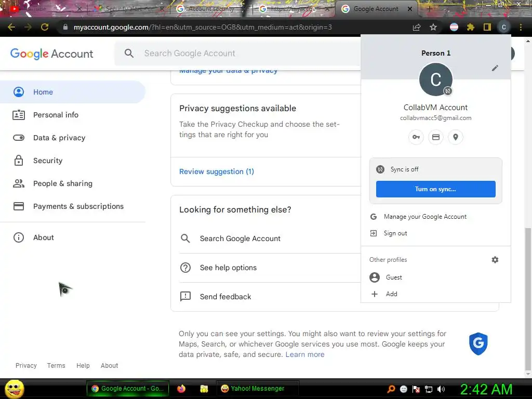The width and height of the screenshot is (532, 399).
Task: Click the address bar URL
Action: tap(203, 27)
